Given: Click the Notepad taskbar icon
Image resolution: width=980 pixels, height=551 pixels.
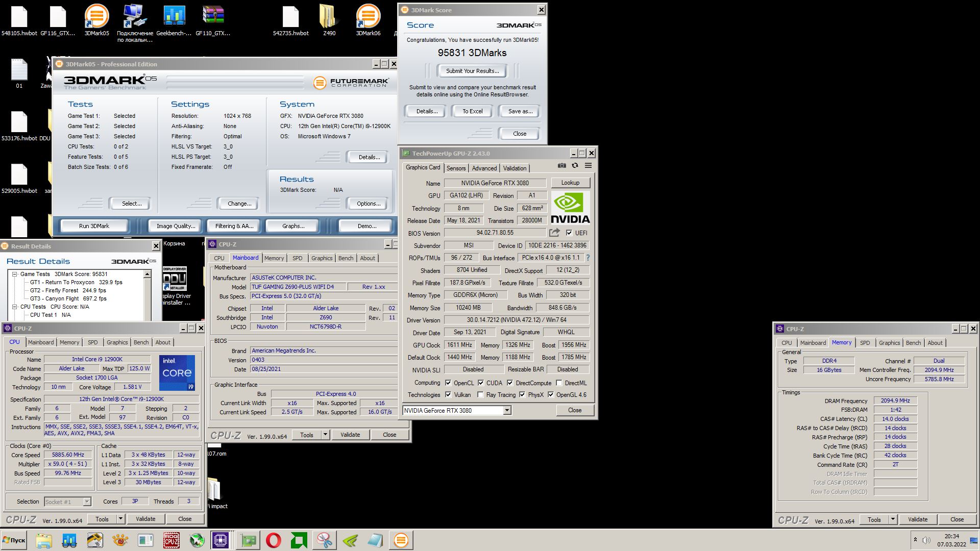Looking at the screenshot, I should [375, 540].
